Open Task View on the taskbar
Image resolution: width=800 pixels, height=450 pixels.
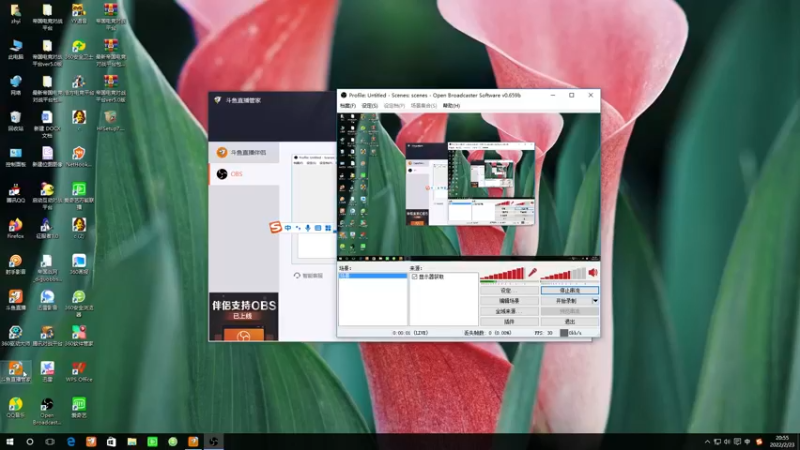pos(50,441)
